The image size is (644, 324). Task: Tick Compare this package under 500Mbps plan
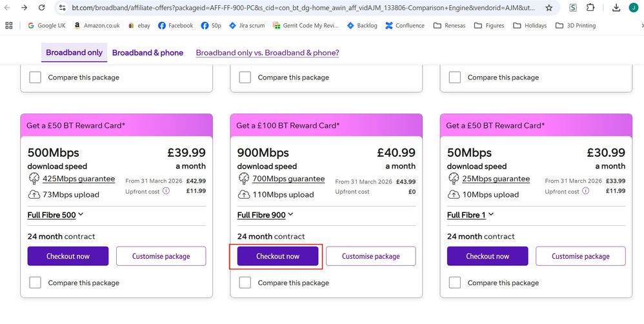(x=35, y=282)
